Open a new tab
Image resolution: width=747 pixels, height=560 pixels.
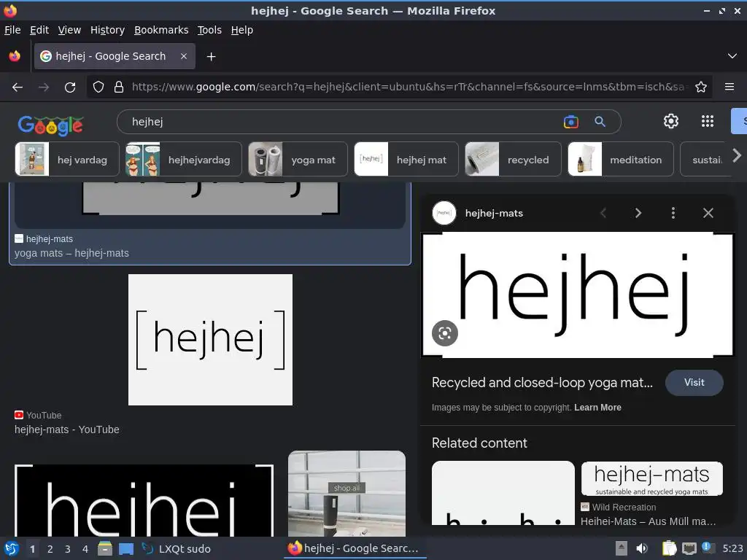tap(211, 57)
